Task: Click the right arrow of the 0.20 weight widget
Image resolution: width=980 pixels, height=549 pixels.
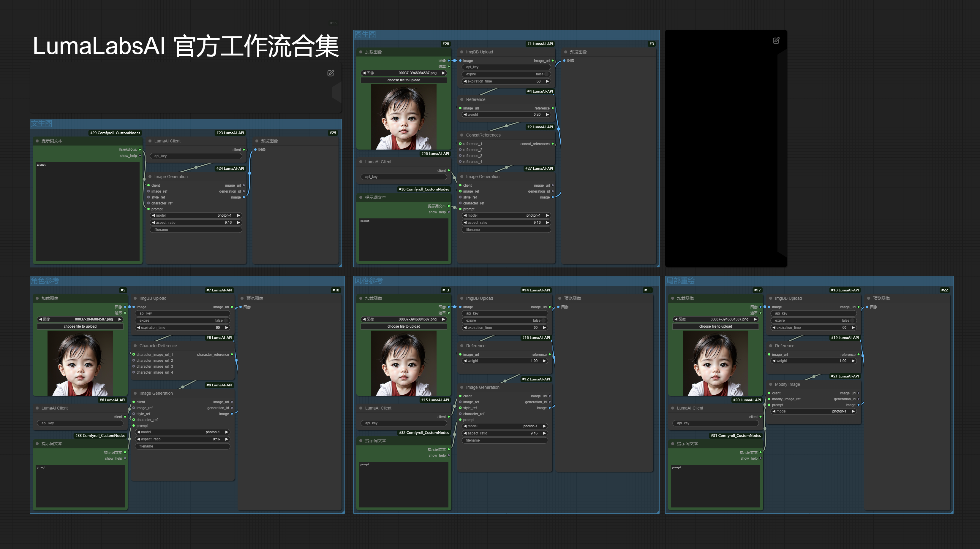Action: 547,115
